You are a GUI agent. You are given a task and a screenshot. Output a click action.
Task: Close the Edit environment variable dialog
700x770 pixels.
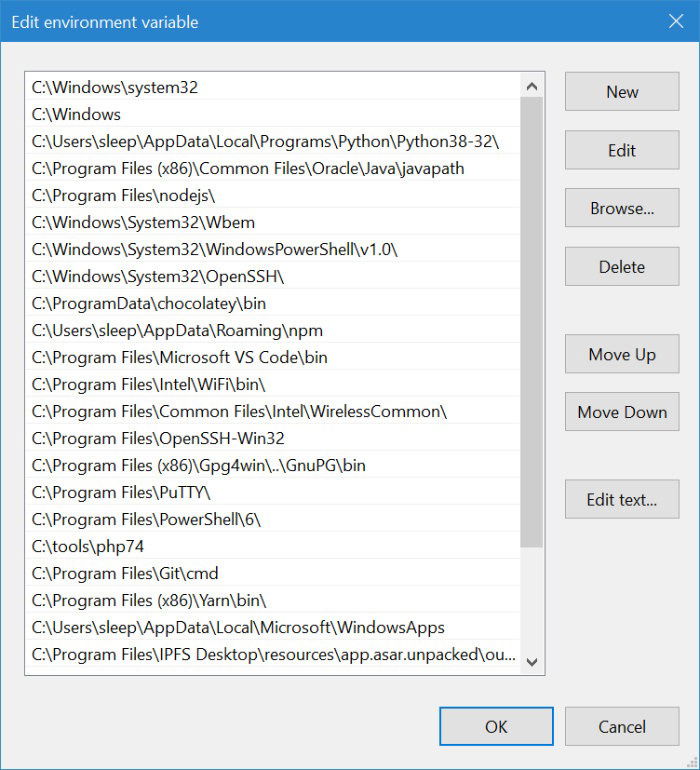(x=676, y=21)
